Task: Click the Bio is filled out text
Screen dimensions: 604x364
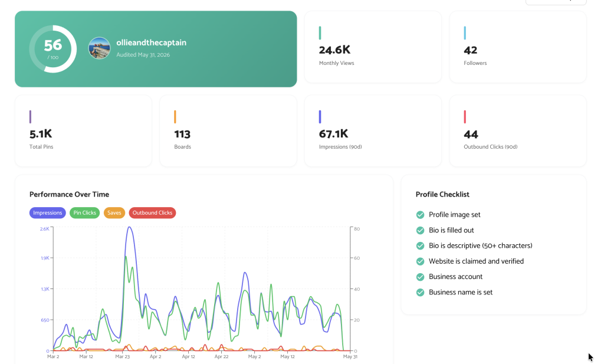Action: 451,230
